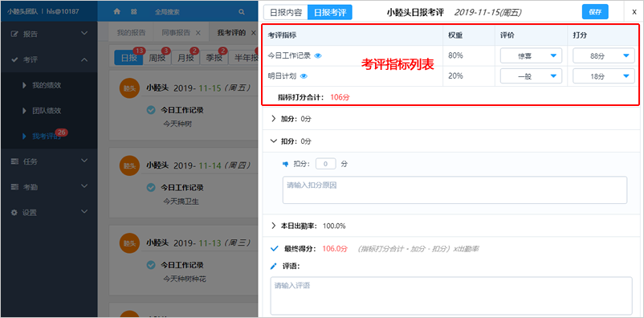This screenshot has width=644, height=318.
Task: Click the 报告 sidebar edit icon
Action: pos(14,34)
